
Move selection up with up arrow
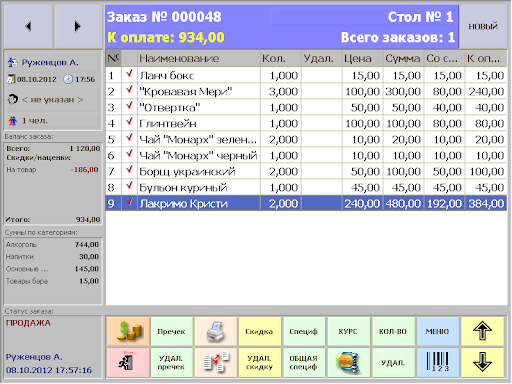(482, 331)
